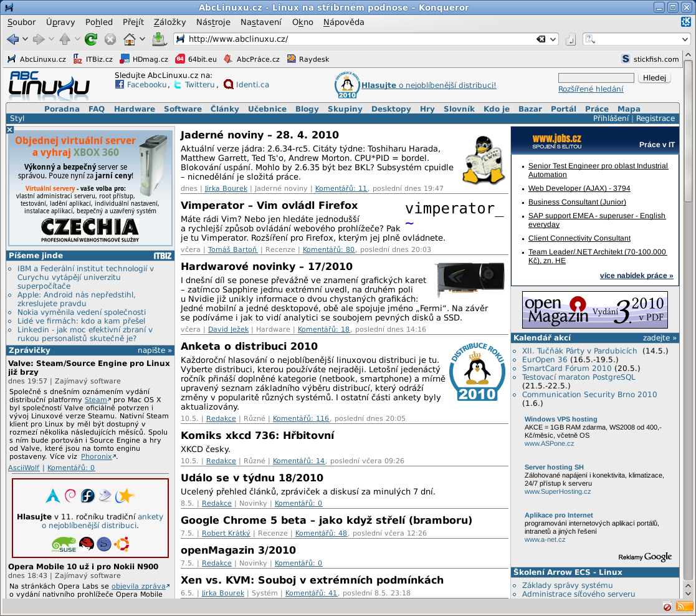
Task: Go to the Hardware section
Action: click(x=135, y=109)
